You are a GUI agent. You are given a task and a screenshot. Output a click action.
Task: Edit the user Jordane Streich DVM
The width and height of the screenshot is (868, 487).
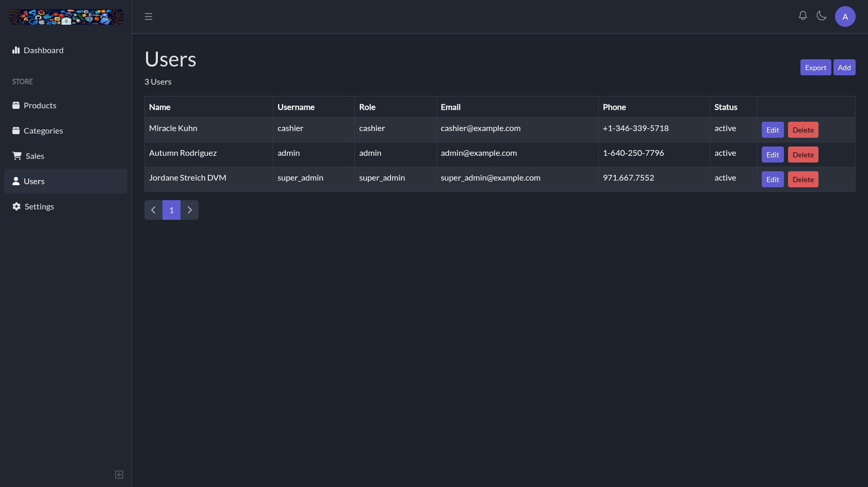tap(773, 180)
